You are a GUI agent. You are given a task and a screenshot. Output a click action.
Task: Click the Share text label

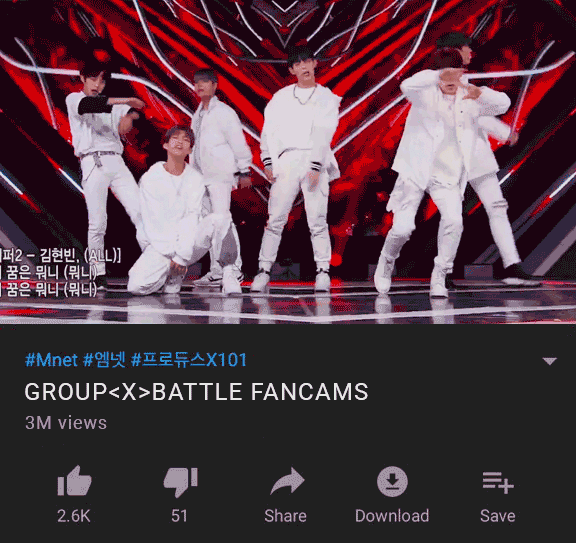click(x=285, y=516)
